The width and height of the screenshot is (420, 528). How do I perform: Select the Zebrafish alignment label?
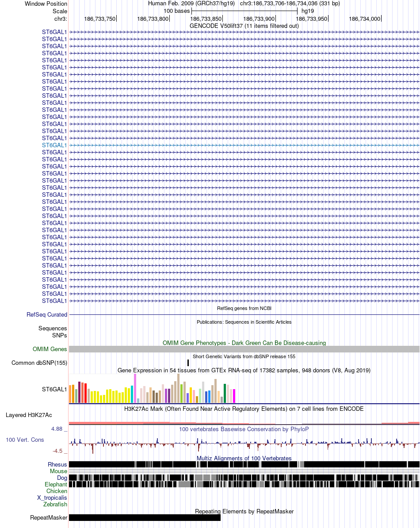(55, 504)
